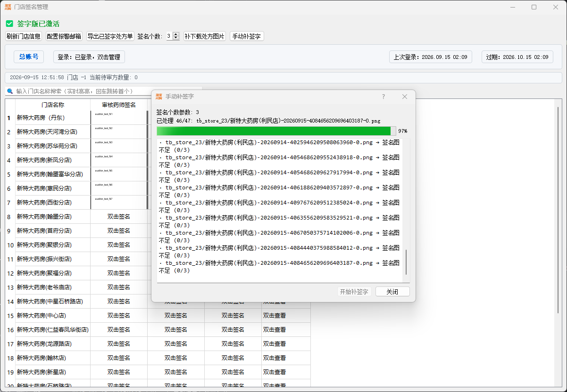This screenshot has height=392, width=567.
Task: Click the magnifier icon in the store search box
Action: click(x=10, y=91)
